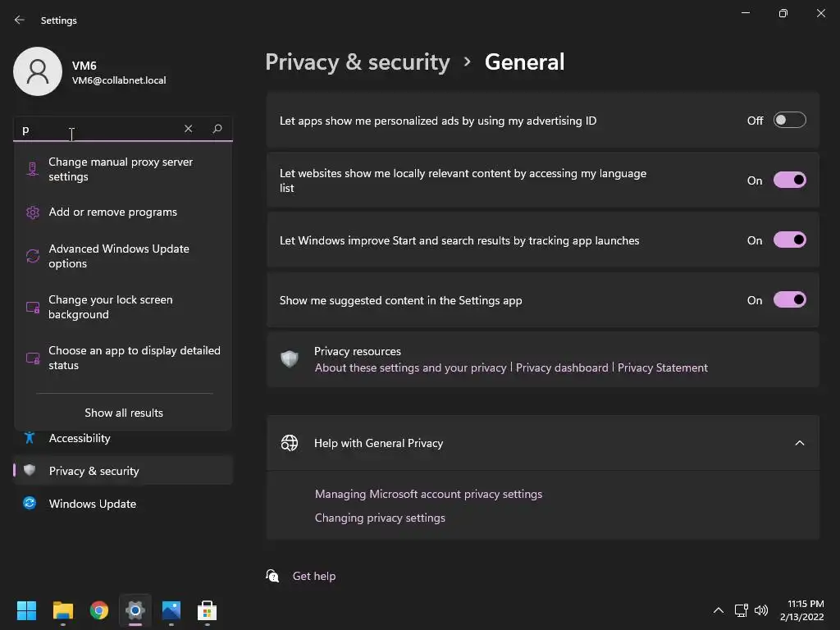Open File Explorer from the taskbar
This screenshot has width=840, height=630.
pyautogui.click(x=63, y=610)
